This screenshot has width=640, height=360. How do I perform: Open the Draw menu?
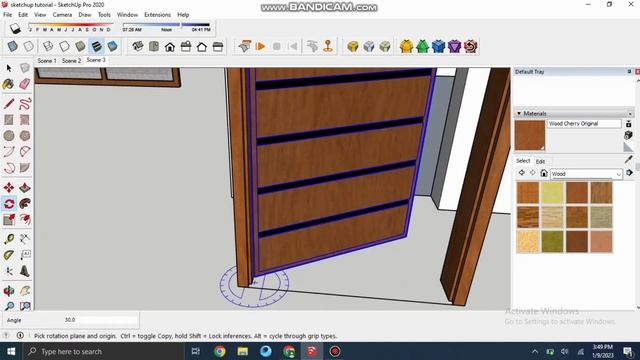[85, 15]
